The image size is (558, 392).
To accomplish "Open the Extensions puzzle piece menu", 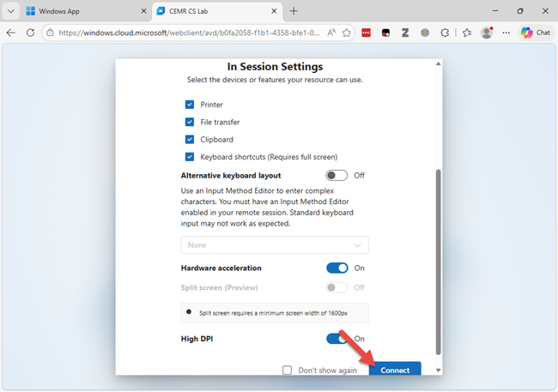I will tap(445, 33).
